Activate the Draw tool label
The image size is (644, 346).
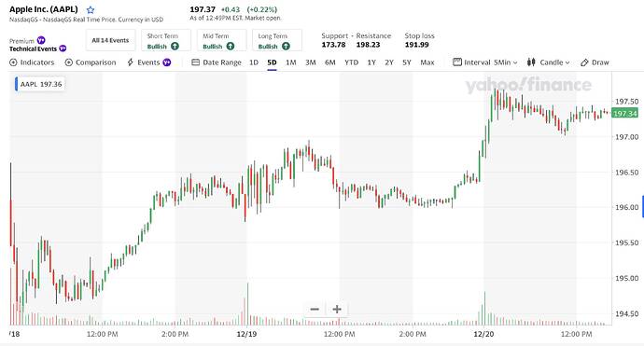pos(600,62)
